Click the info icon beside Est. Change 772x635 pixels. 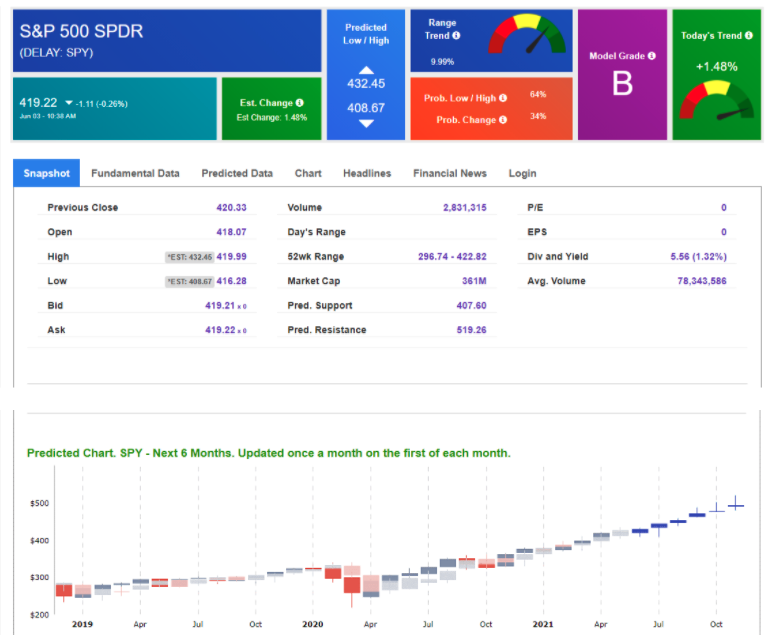(299, 102)
